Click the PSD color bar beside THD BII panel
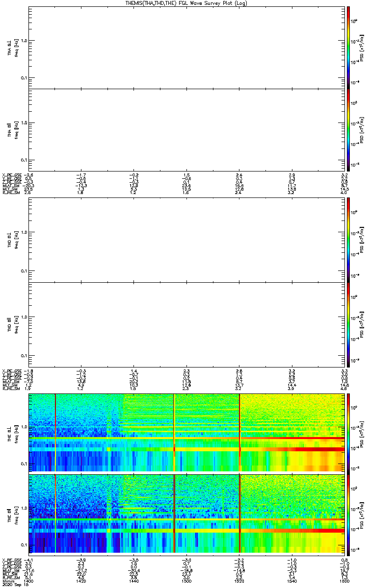The width and height of the screenshot is (368, 588). (348, 324)
